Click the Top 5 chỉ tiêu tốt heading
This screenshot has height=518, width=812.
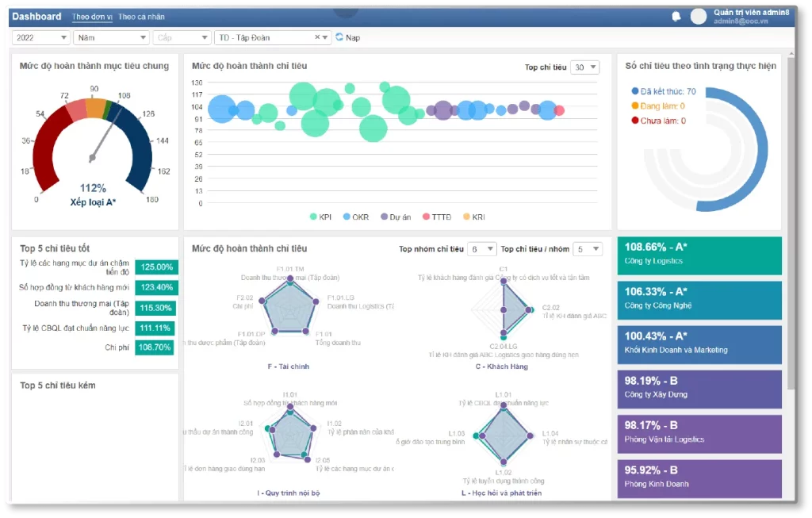click(55, 248)
